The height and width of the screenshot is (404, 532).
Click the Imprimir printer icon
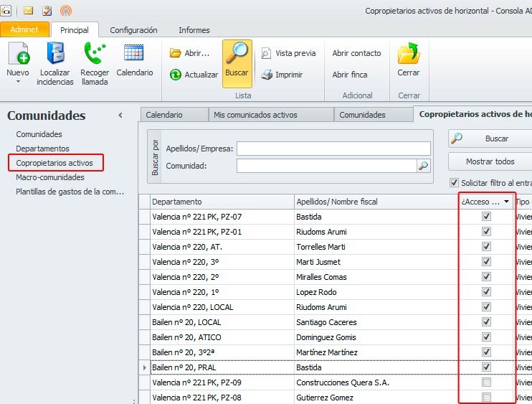click(x=267, y=75)
